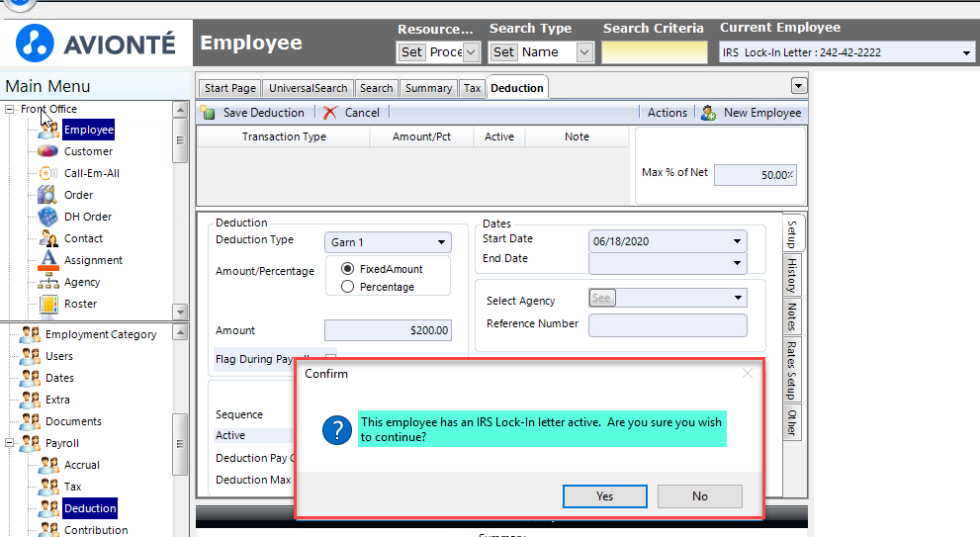Viewport: 980px width, 537px height.
Task: Click the Save Deduction toolbar icon
Action: (x=208, y=113)
